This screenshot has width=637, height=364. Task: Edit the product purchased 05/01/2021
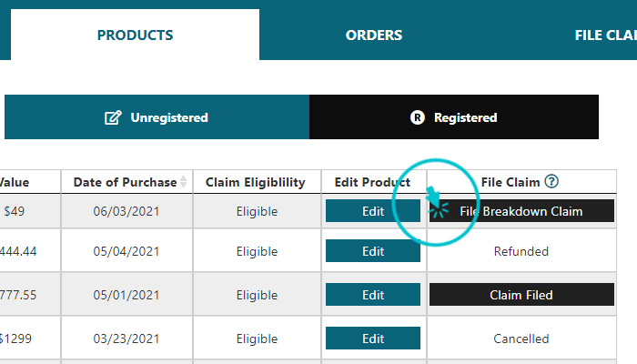[373, 295]
